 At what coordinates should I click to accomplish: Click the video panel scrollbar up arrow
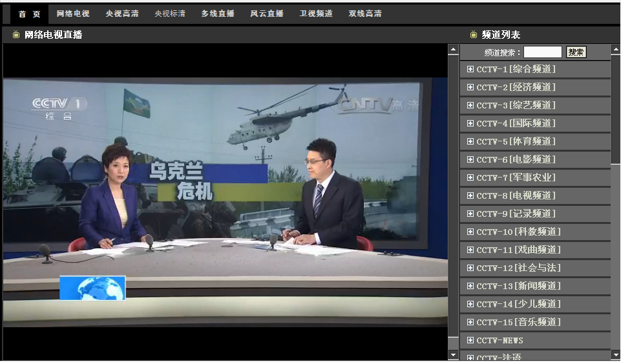pyautogui.click(x=453, y=50)
